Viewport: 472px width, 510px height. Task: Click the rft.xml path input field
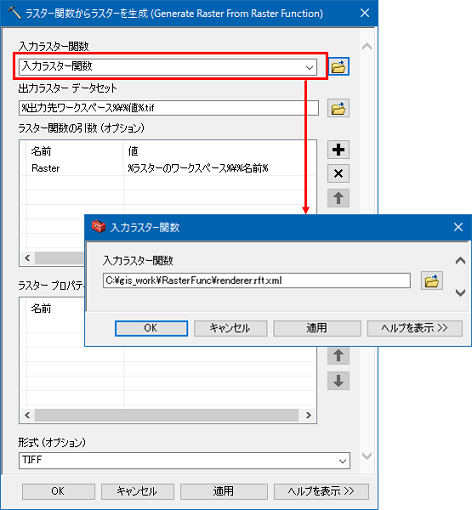tap(257, 281)
